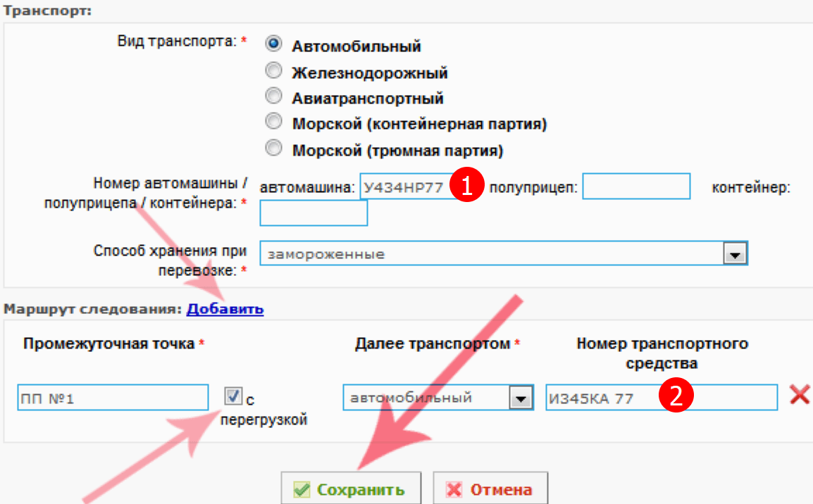Open storage method dropdown замороженные

pyautogui.click(x=735, y=254)
